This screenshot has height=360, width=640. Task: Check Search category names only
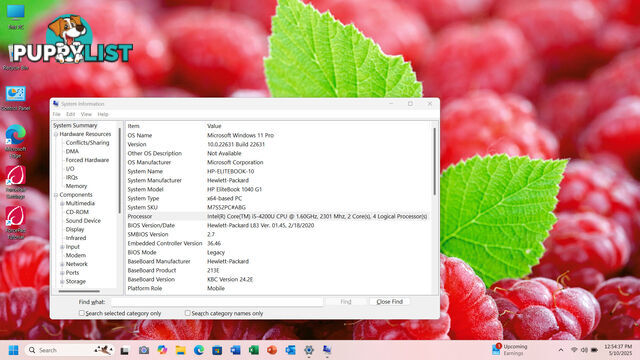point(187,313)
